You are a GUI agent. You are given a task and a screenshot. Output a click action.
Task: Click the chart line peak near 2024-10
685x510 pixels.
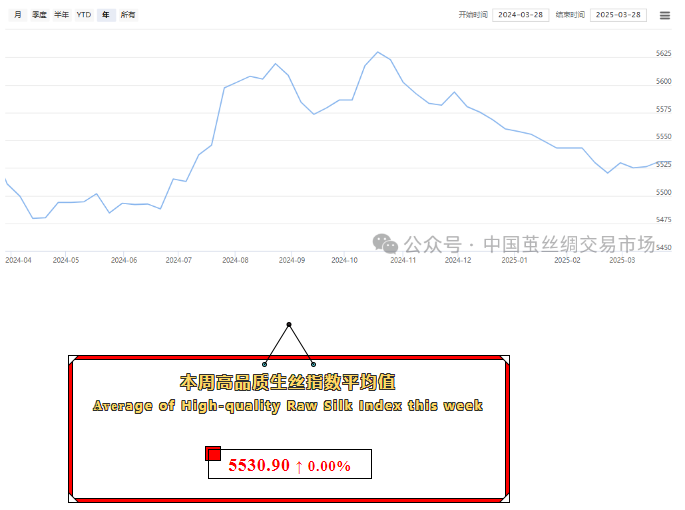377,52
